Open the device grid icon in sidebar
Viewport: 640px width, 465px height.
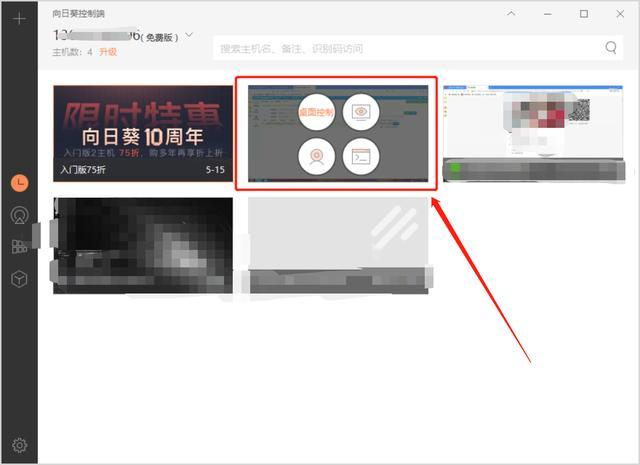coord(20,247)
